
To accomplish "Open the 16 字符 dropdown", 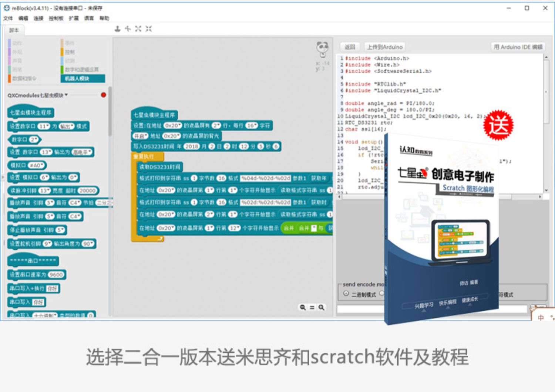I will (x=252, y=126).
